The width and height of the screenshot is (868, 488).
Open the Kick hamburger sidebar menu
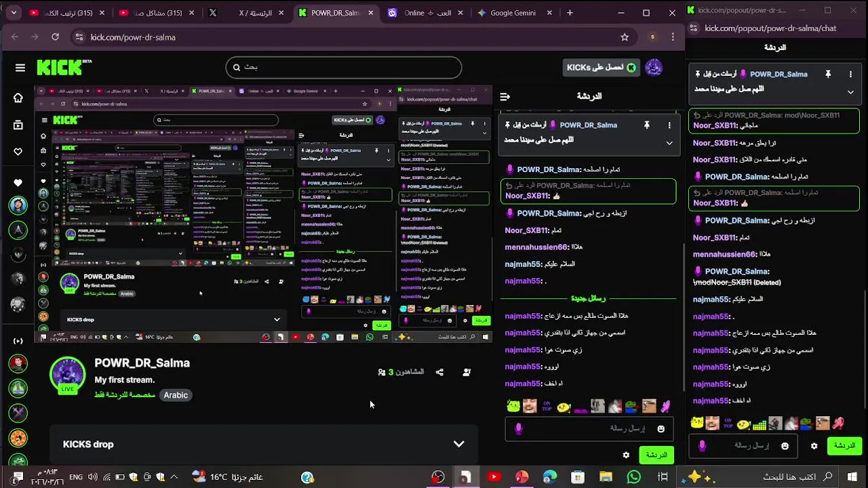click(20, 68)
